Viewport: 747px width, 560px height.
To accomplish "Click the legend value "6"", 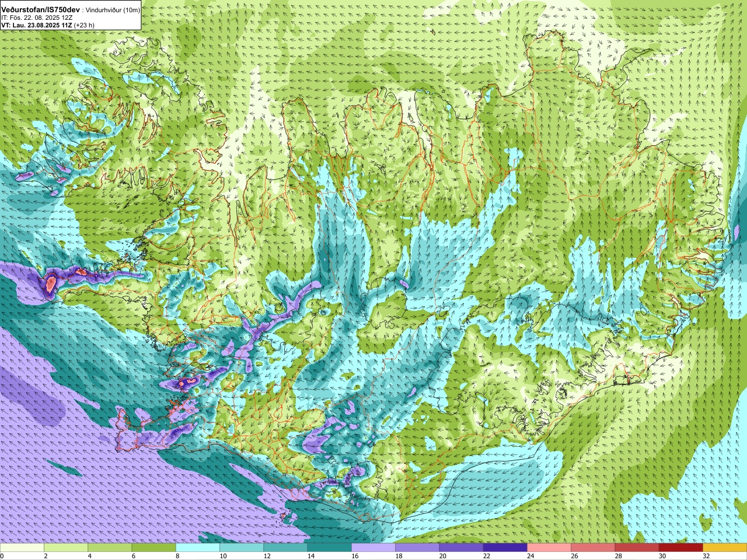I will pos(134,556).
